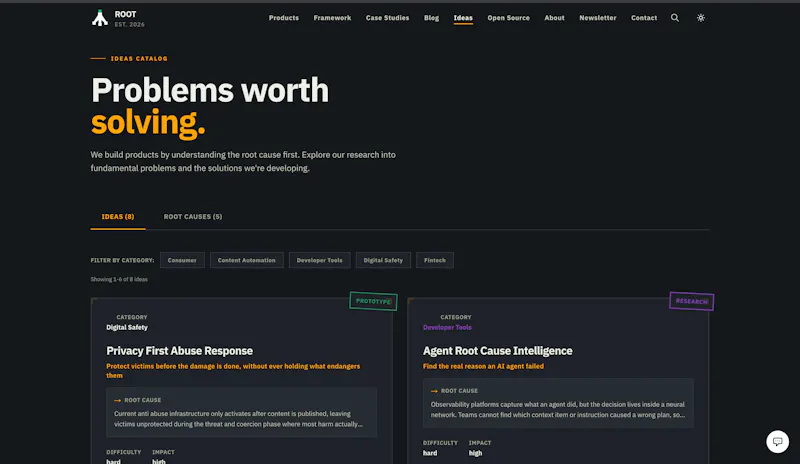Click 'Find the real reason an AI agent failed'
The image size is (800, 464).
click(483, 366)
